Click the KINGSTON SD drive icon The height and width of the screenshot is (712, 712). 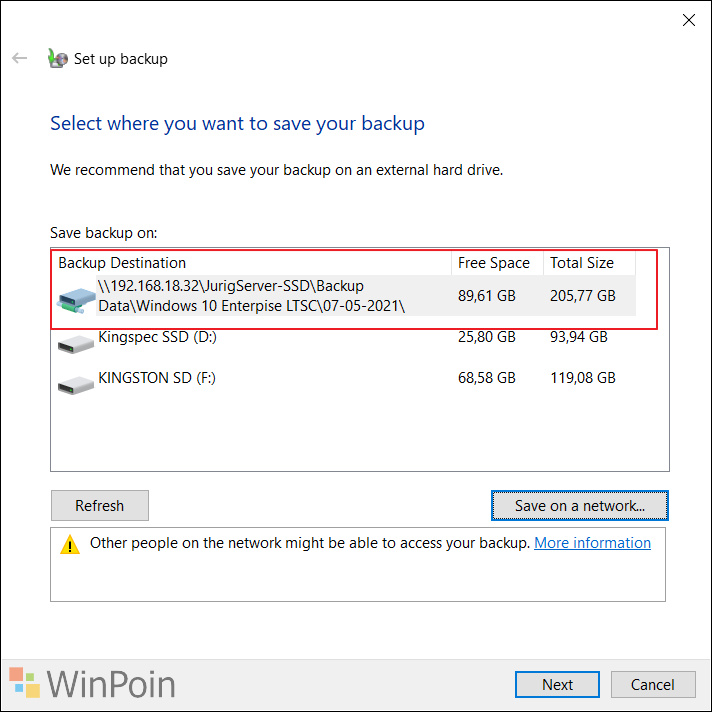click(x=76, y=385)
